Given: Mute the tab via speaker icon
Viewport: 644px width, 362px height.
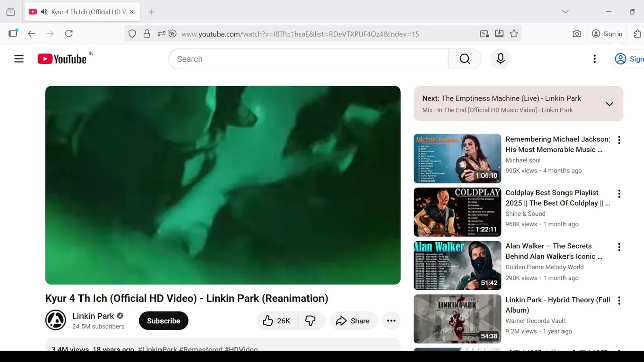Looking at the screenshot, I should coord(44,12).
